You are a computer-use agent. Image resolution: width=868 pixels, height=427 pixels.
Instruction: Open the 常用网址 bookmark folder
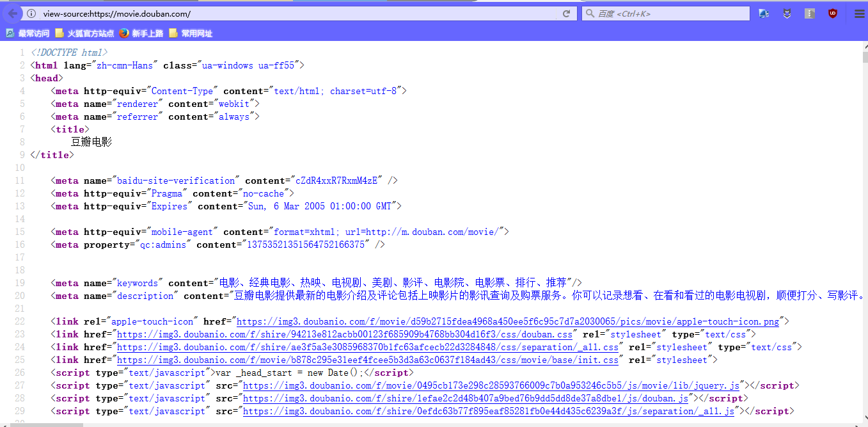[191, 33]
